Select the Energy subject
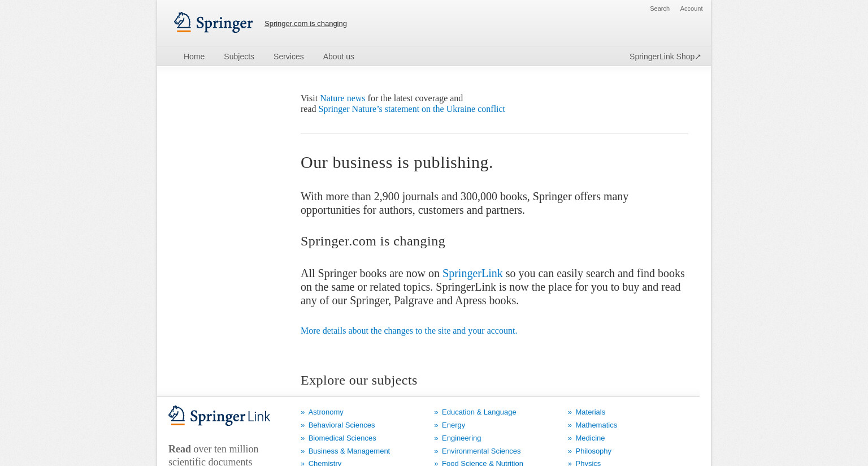Image resolution: width=868 pixels, height=466 pixels. [453, 425]
